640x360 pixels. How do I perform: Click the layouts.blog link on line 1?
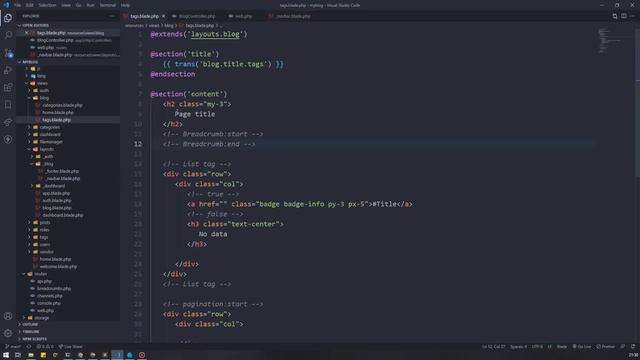[215, 34]
